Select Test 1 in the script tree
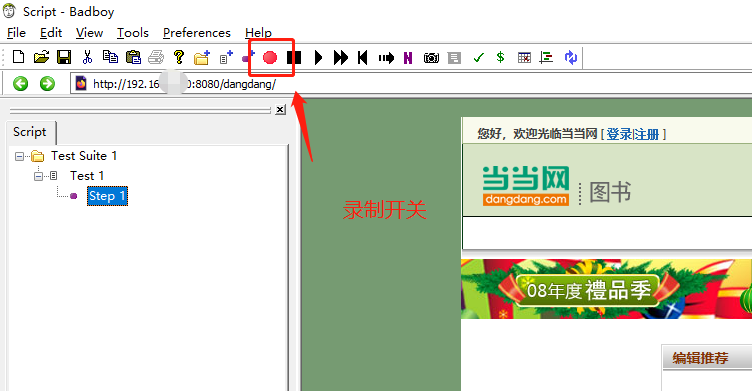The width and height of the screenshot is (752, 391). (x=87, y=176)
